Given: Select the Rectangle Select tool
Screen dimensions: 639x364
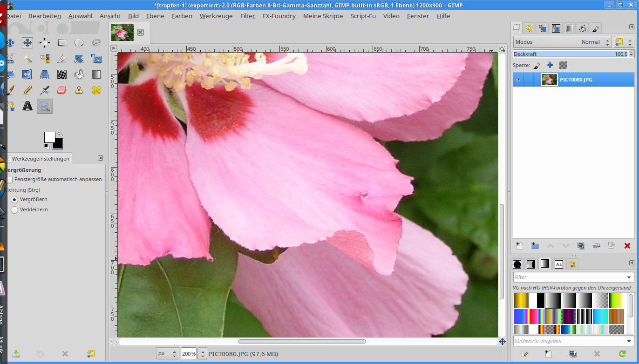Looking at the screenshot, I should [x=62, y=43].
